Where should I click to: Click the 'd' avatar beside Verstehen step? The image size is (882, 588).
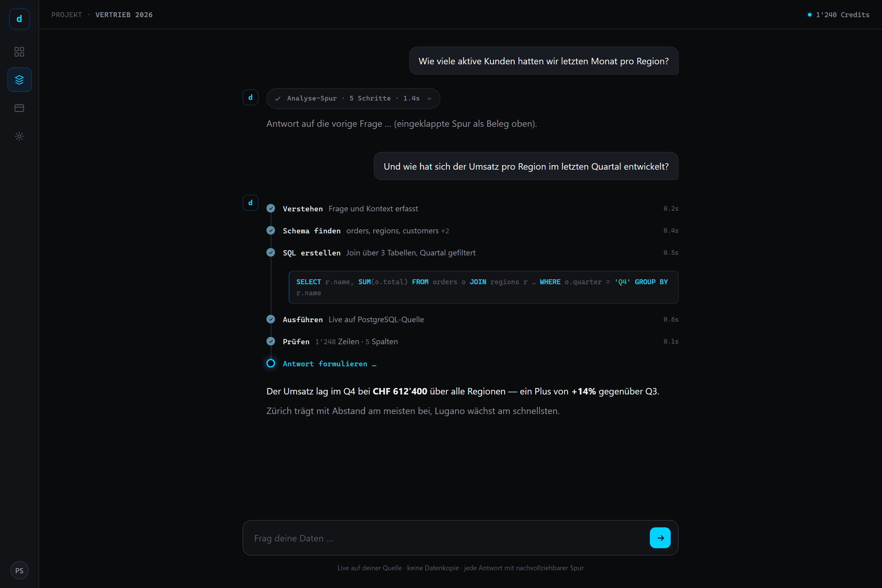[251, 203]
